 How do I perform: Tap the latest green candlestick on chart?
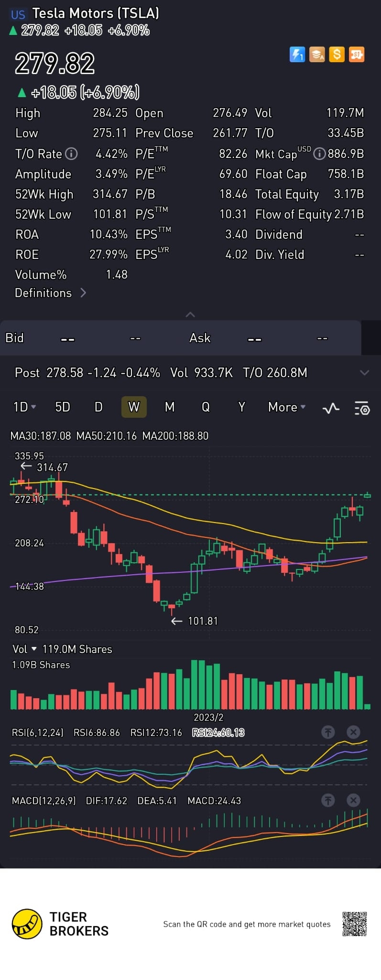click(x=367, y=495)
